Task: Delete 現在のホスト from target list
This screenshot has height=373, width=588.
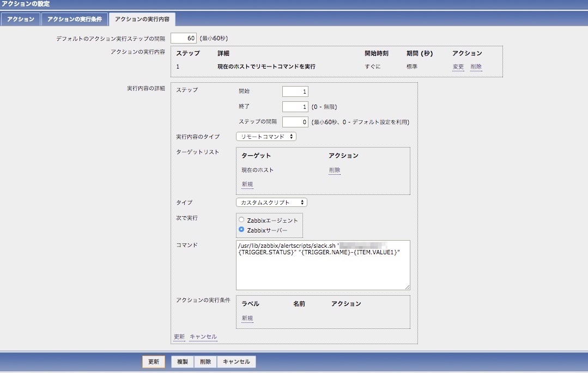Action: pos(335,170)
